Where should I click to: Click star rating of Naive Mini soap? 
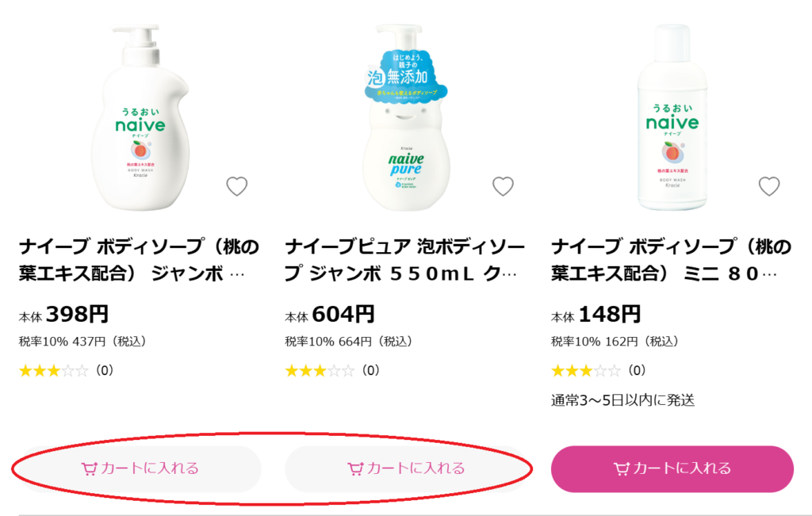tap(586, 370)
